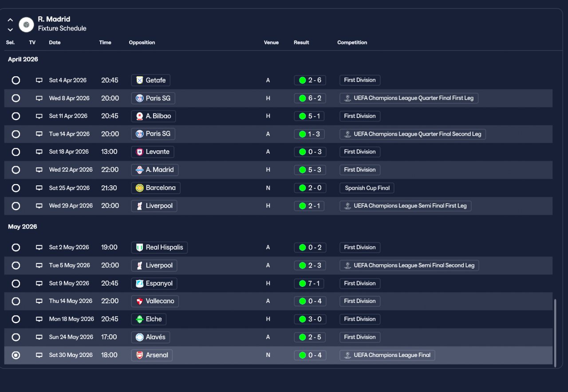Click the TV icon for the Levante fixture
Screen dimensions: 568x392
pos(39,152)
